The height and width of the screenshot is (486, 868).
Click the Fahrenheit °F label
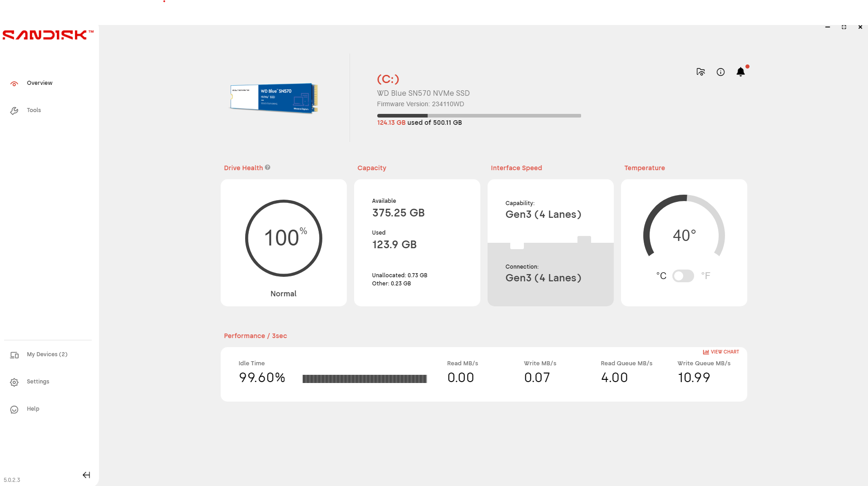tap(705, 276)
